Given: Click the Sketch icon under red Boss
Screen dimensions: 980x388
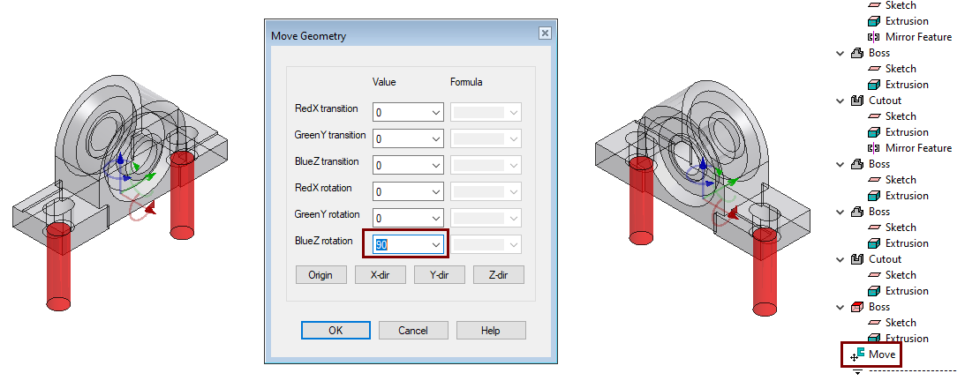Looking at the screenshot, I should (x=874, y=323).
